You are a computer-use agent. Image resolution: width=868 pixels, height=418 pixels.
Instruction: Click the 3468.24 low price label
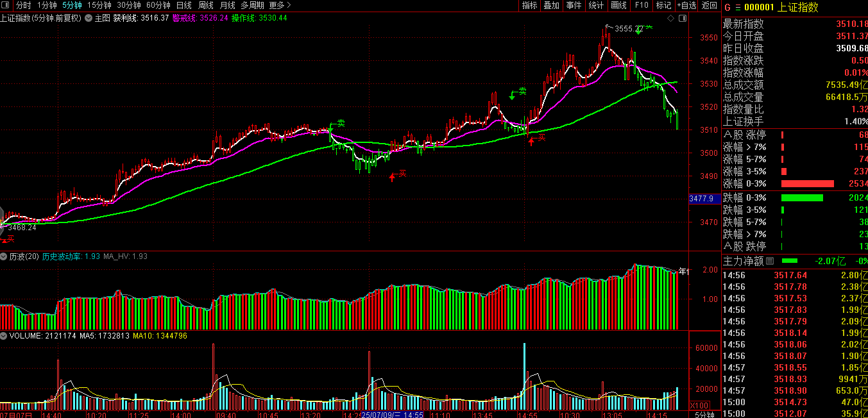tap(22, 227)
